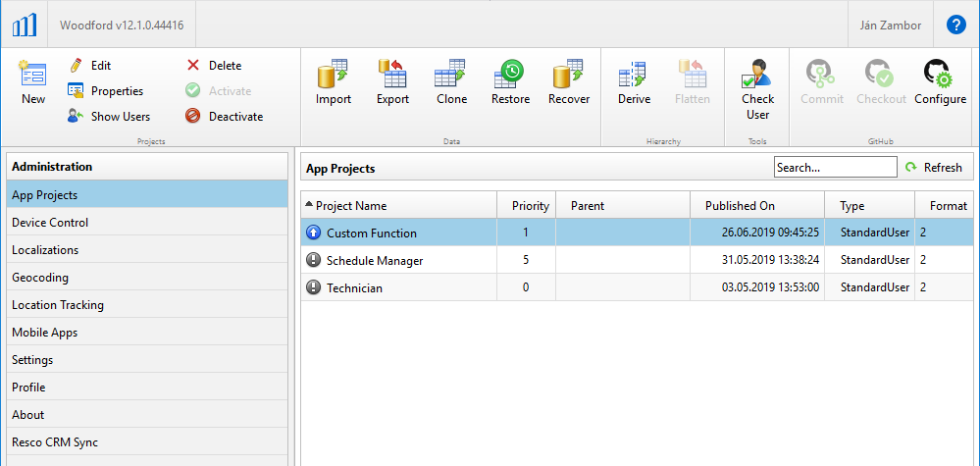Open help via question mark icon
This screenshot has width=980, height=466.
(955, 25)
